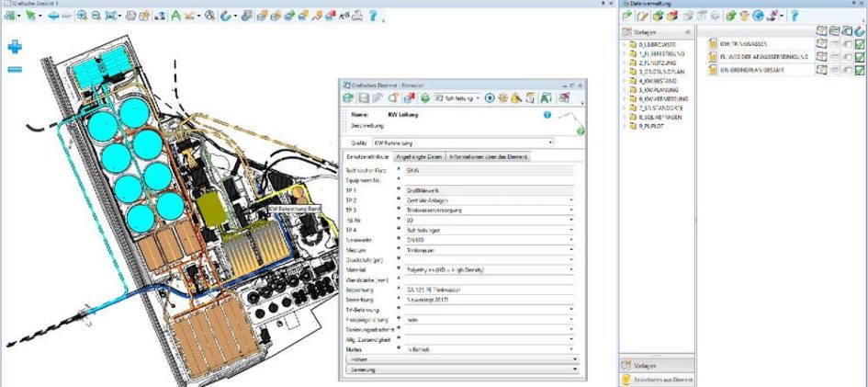Expand the Sanierung section bar
This screenshot has width=868, height=387.
(x=460, y=368)
